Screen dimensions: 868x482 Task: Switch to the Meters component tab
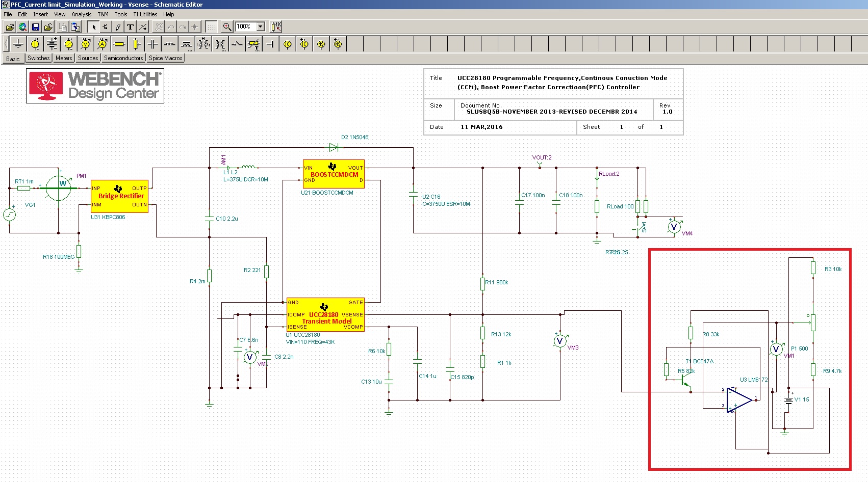64,58
